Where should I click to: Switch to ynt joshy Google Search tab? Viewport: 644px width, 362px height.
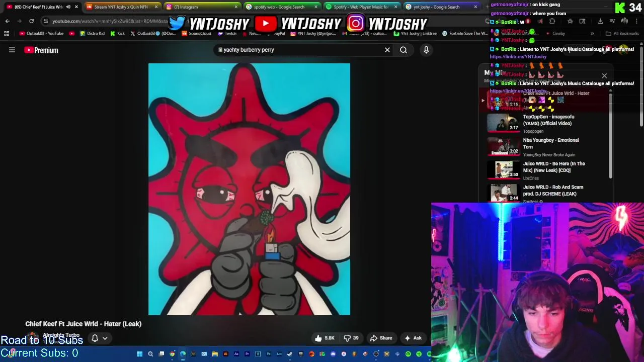[x=441, y=7]
